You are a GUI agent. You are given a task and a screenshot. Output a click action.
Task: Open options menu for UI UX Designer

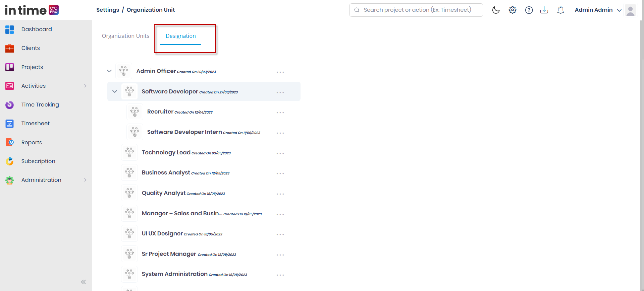(x=280, y=234)
